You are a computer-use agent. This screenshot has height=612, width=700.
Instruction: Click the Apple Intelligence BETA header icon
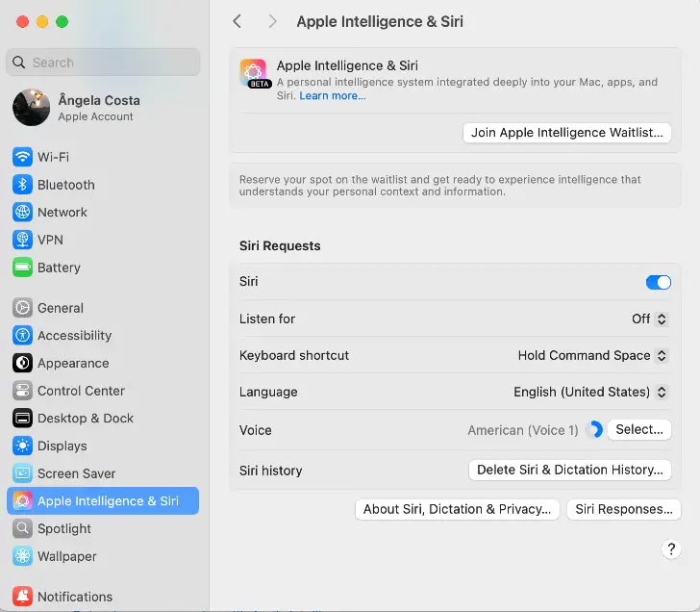click(254, 73)
